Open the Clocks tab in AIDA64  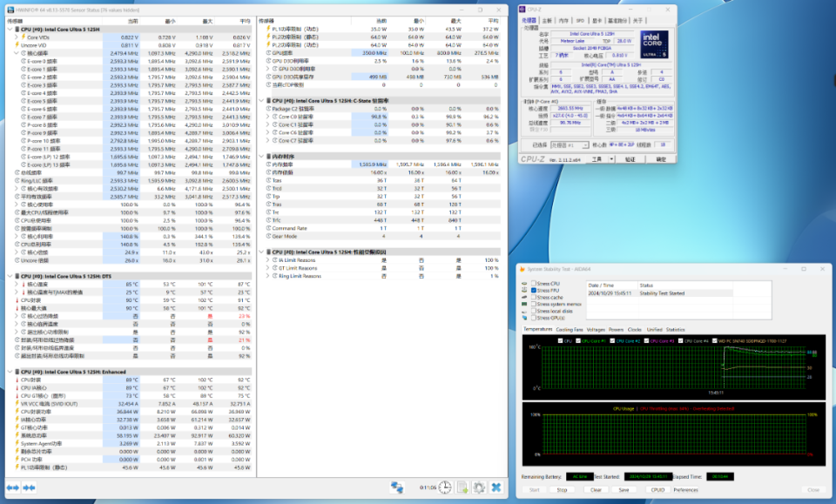[x=635, y=330]
